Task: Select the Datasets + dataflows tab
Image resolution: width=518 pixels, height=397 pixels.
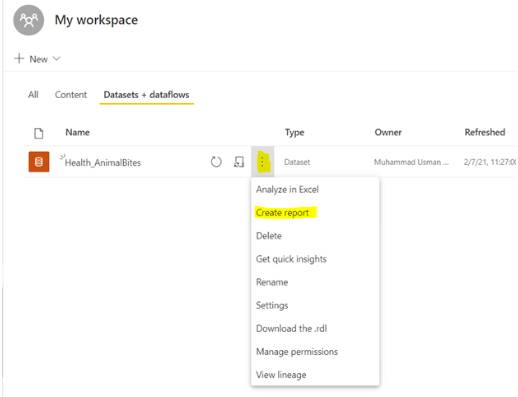Action: (x=146, y=95)
